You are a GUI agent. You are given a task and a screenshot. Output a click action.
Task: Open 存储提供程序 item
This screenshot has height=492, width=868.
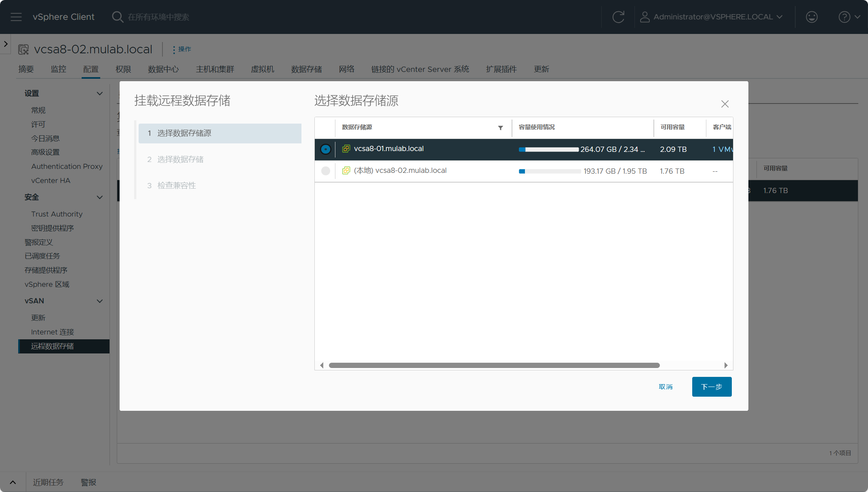click(x=46, y=270)
